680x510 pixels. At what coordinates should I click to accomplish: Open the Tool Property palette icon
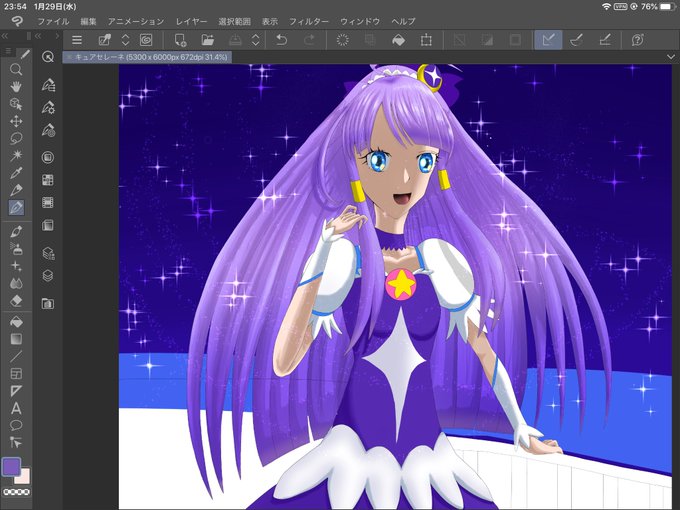click(x=48, y=107)
